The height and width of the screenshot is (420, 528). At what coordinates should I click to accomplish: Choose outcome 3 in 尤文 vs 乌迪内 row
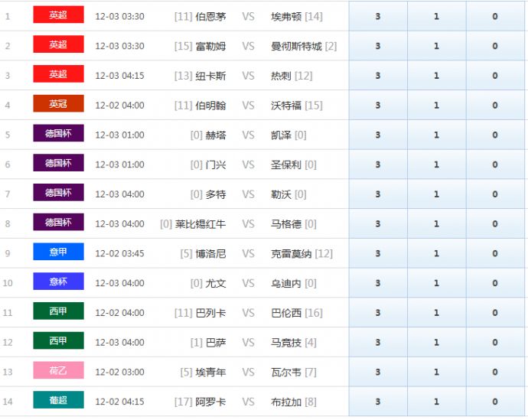pyautogui.click(x=378, y=283)
